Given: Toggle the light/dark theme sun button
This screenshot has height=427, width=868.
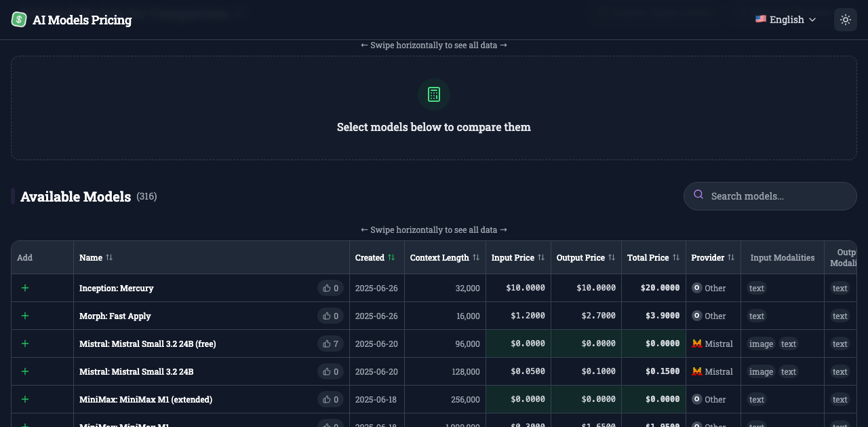Looking at the screenshot, I should (845, 20).
